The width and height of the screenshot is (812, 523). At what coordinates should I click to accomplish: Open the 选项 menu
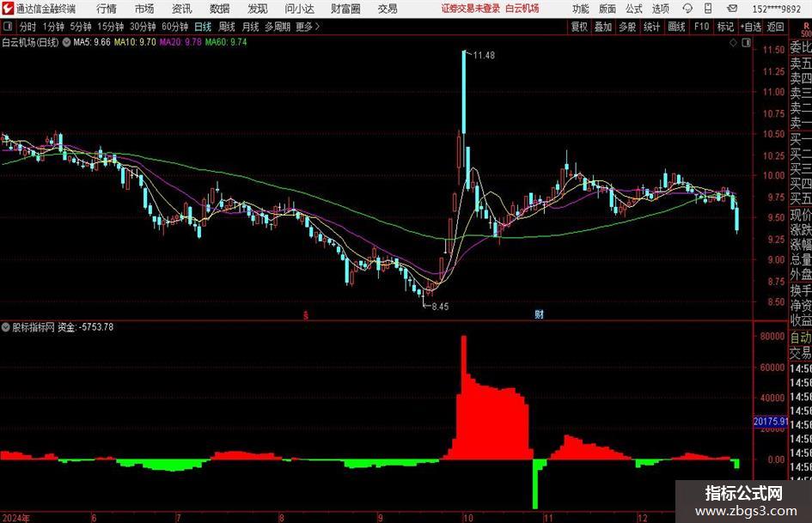click(x=661, y=9)
